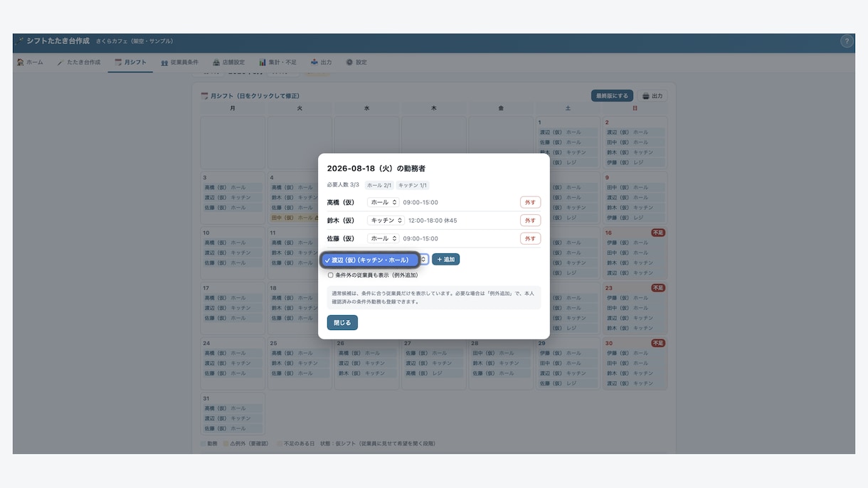Close the dialog with 閉じる
Image resolution: width=868 pixels, height=488 pixels.
coord(342,322)
